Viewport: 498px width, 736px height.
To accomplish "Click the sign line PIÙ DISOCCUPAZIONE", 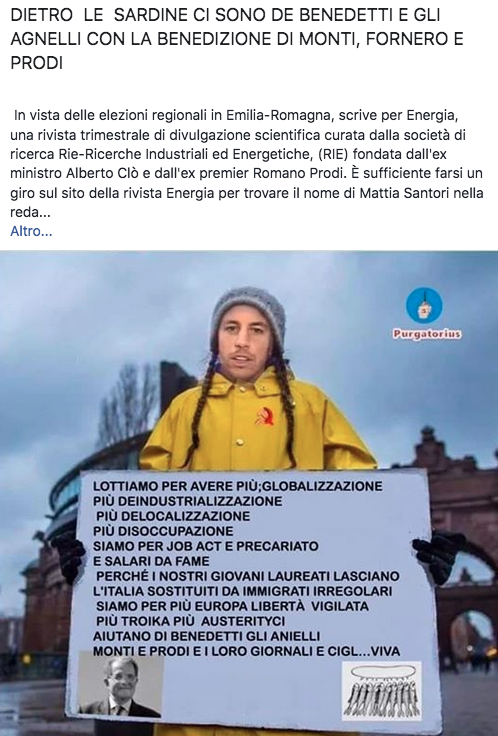I will click(x=163, y=531).
